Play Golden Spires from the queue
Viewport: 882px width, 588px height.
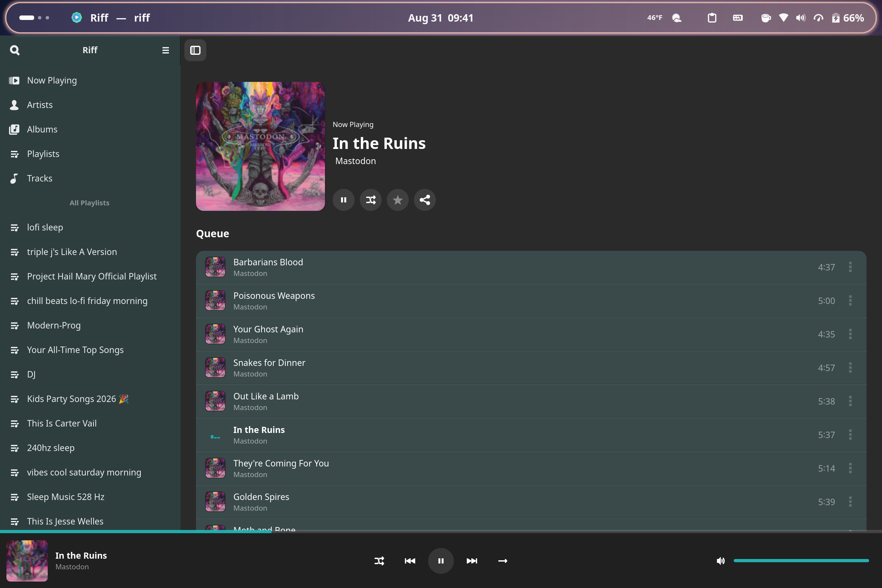pyautogui.click(x=531, y=502)
